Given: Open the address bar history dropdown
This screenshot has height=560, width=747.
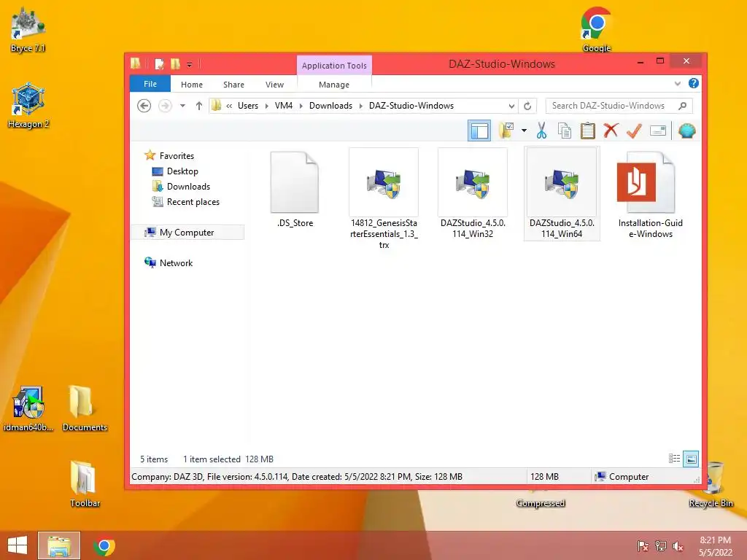Looking at the screenshot, I should pyautogui.click(x=511, y=106).
